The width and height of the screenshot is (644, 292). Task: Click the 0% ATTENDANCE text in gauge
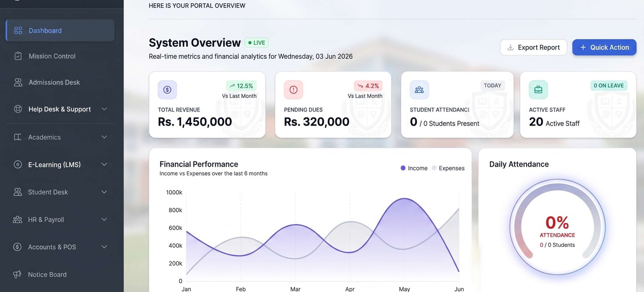tap(557, 227)
